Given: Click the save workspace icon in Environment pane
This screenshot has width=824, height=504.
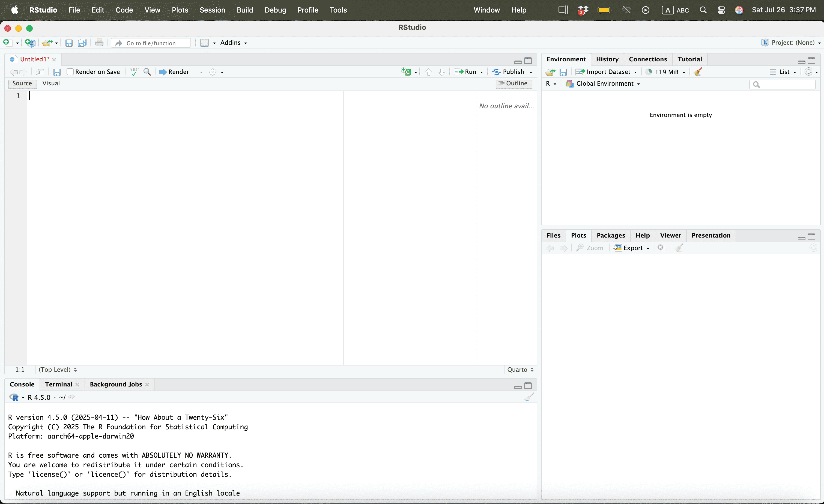Looking at the screenshot, I should pyautogui.click(x=563, y=72).
